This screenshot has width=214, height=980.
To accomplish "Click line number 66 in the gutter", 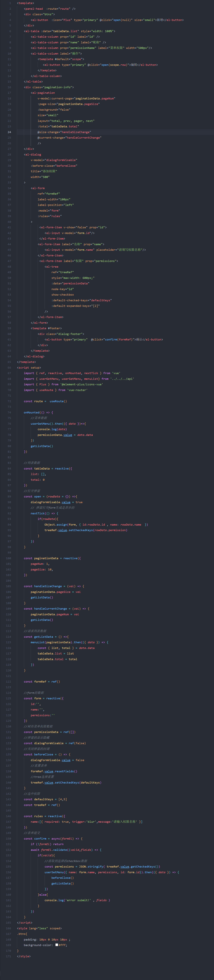I will click(x=10, y=368).
